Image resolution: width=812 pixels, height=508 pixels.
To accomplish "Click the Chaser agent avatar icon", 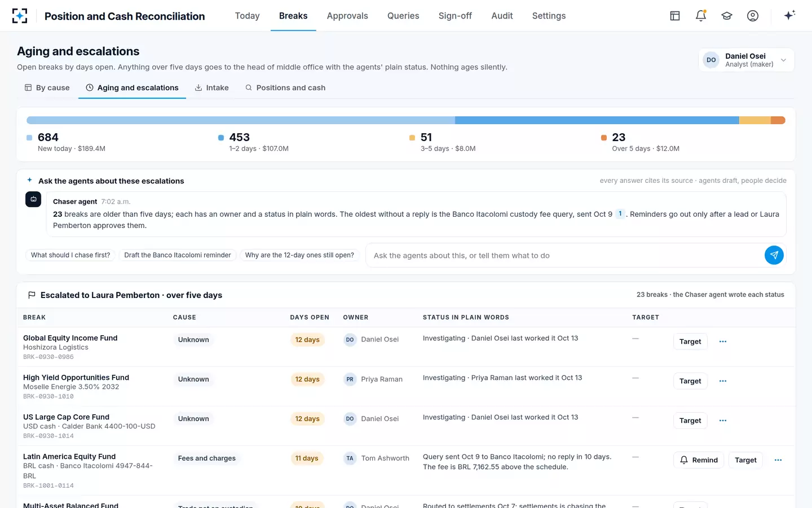I will point(33,199).
